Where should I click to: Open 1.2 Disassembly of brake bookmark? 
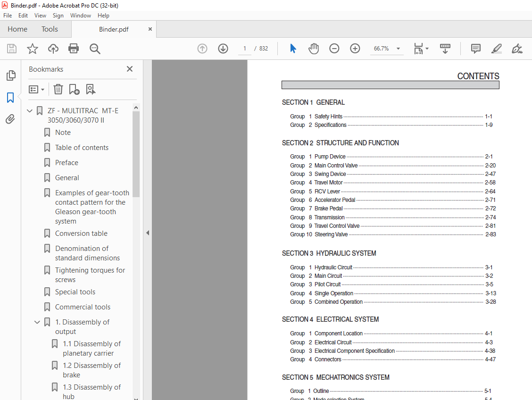91,370
